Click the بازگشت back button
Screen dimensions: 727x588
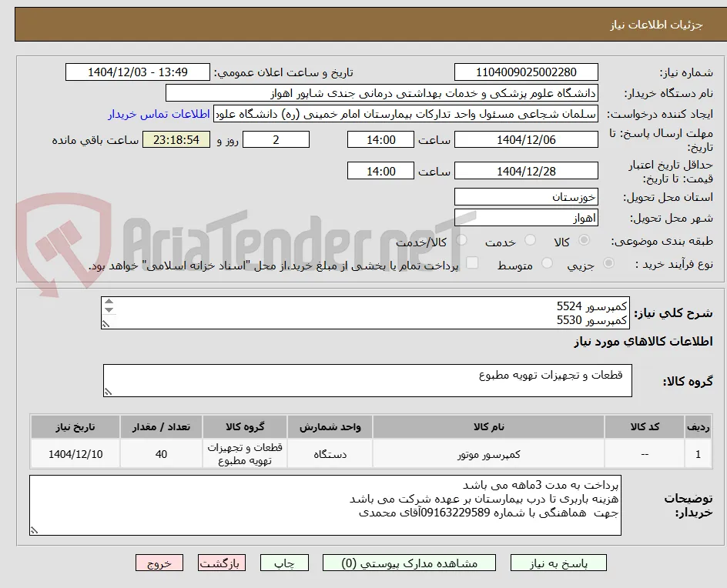pyautogui.click(x=222, y=563)
